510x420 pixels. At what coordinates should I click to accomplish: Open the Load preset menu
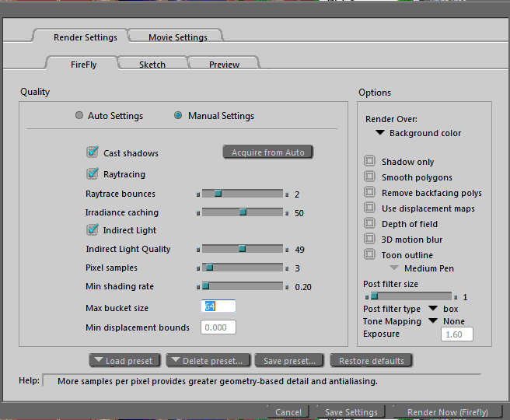[x=125, y=361]
